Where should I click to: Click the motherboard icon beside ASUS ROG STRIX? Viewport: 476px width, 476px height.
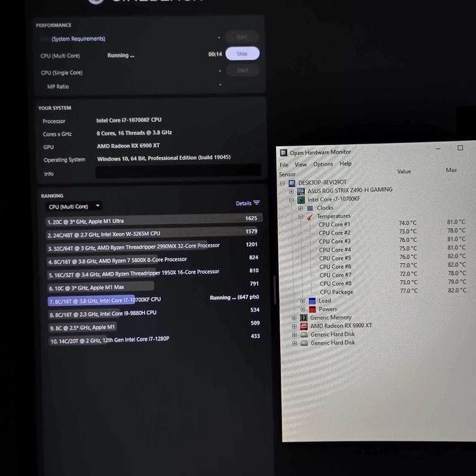point(301,191)
